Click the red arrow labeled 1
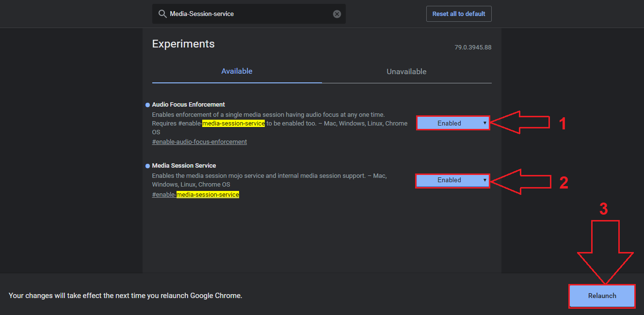The image size is (644, 315). point(520,122)
